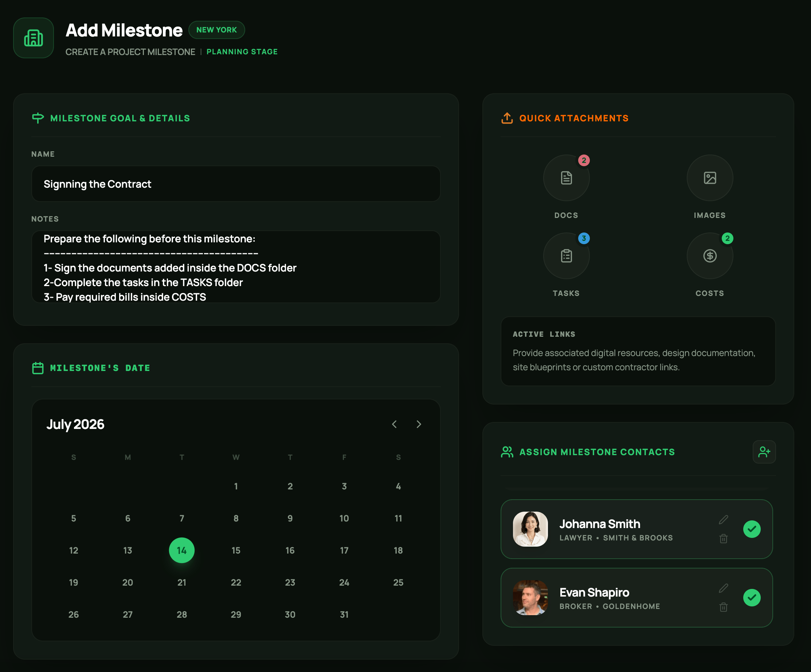Open the PLANNING STAGE link
Viewport: 811px width, 672px height.
[x=242, y=52]
